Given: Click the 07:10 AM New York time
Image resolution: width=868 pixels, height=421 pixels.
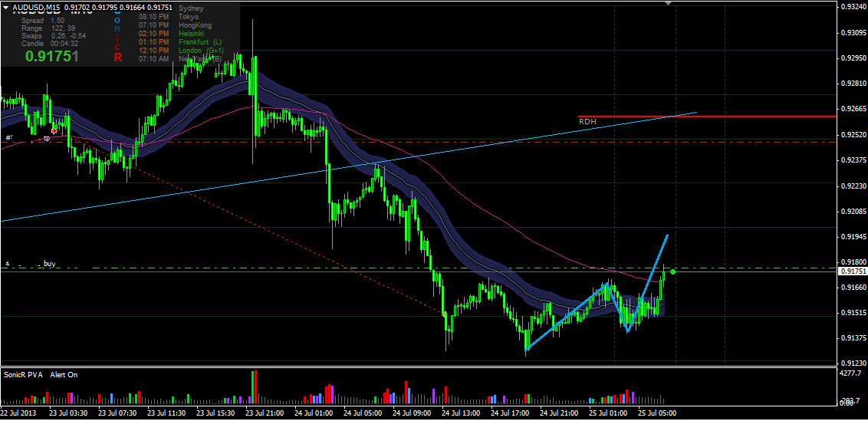Looking at the screenshot, I should click(x=153, y=59).
